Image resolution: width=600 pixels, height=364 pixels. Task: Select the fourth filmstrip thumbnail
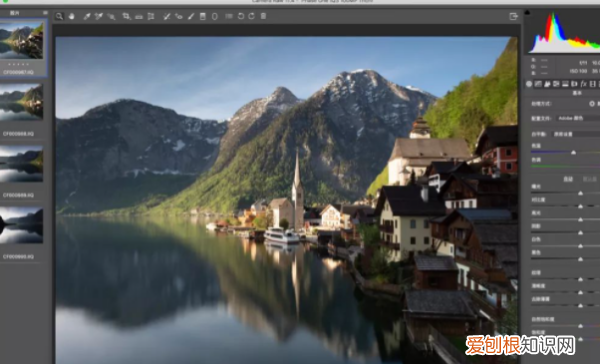21,225
